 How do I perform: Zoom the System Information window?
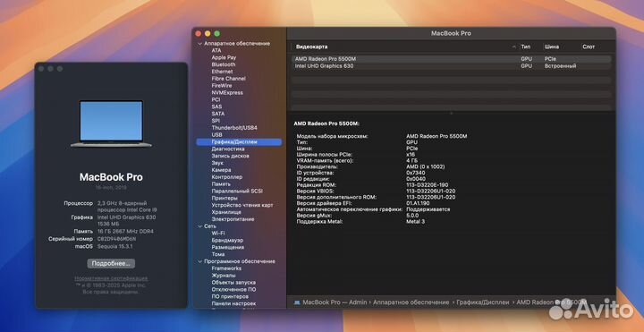(217, 34)
